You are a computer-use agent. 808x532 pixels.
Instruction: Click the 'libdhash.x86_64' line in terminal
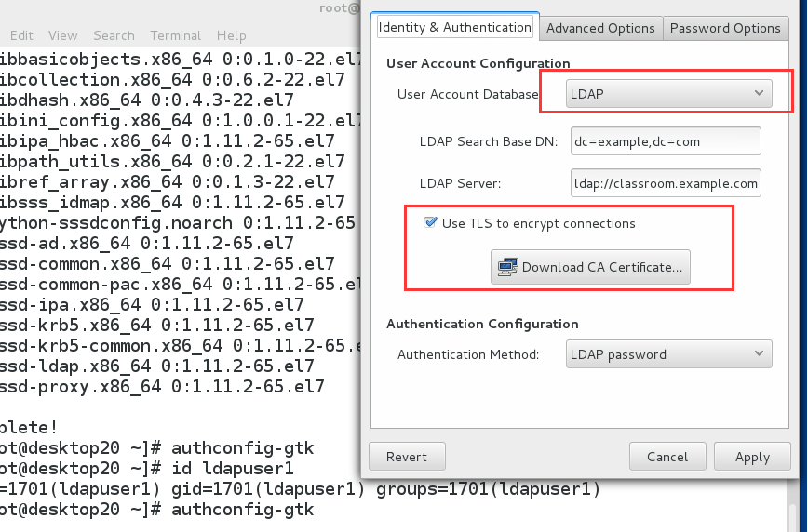pyautogui.click(x=146, y=100)
